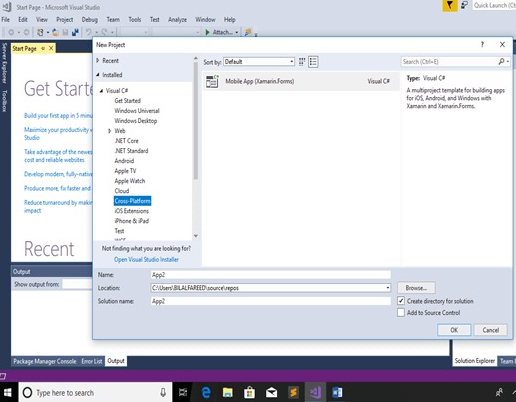Click the New Project toolbar icon
This screenshot has height=402, width=516.
pyautogui.click(x=40, y=32)
